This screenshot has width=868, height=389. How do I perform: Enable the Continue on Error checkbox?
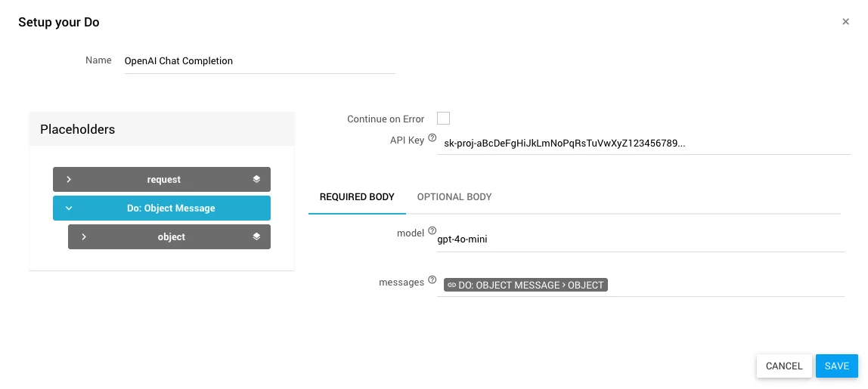[443, 118]
